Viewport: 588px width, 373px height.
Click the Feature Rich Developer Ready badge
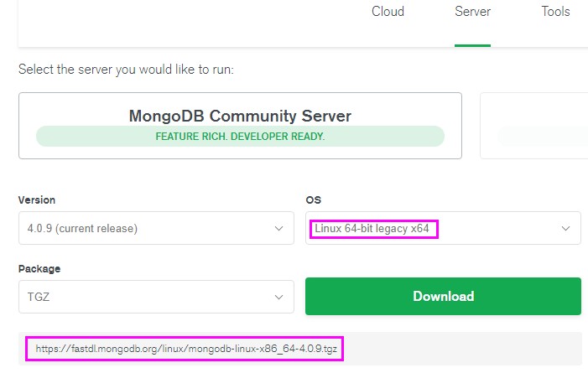coord(240,136)
